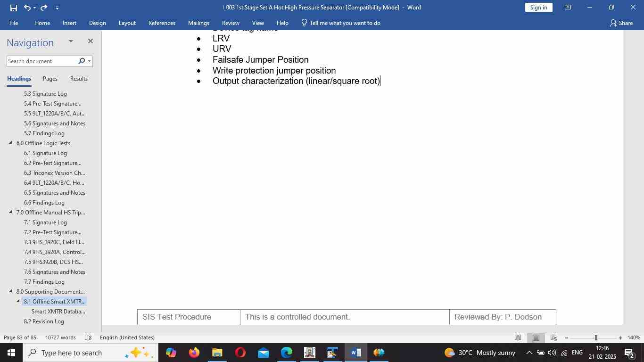The width and height of the screenshot is (644, 362).
Task: Close the Navigation pane
Action: 90,41
